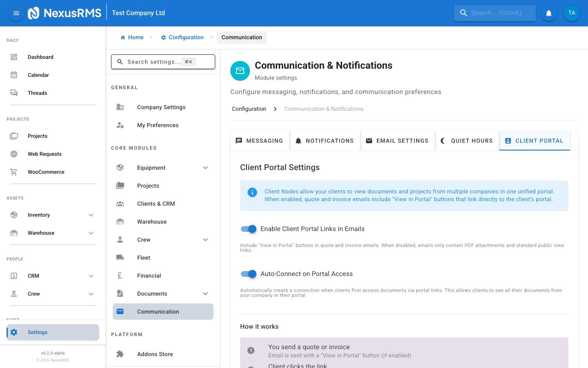Open the Financial module icon
This screenshot has height=368, width=588.
(x=120, y=275)
